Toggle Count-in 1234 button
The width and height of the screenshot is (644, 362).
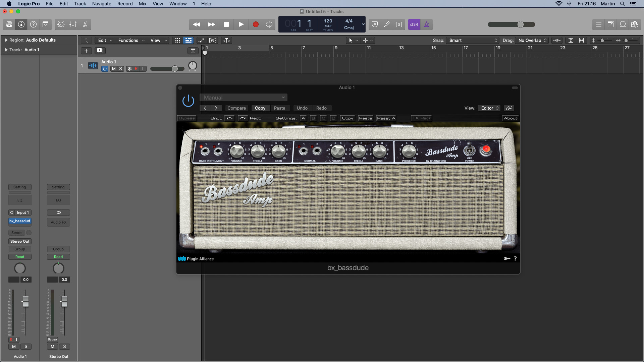pyautogui.click(x=414, y=24)
